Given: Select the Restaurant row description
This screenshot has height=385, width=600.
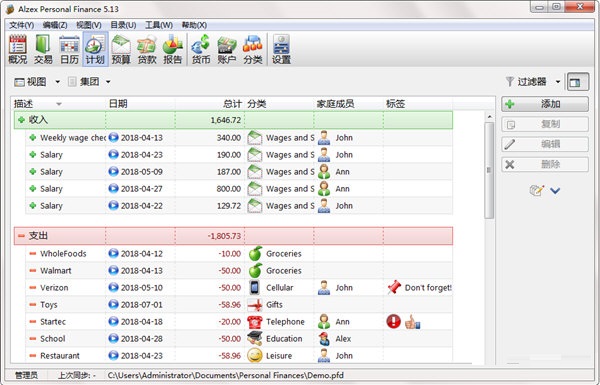Looking at the screenshot, I should [60, 356].
